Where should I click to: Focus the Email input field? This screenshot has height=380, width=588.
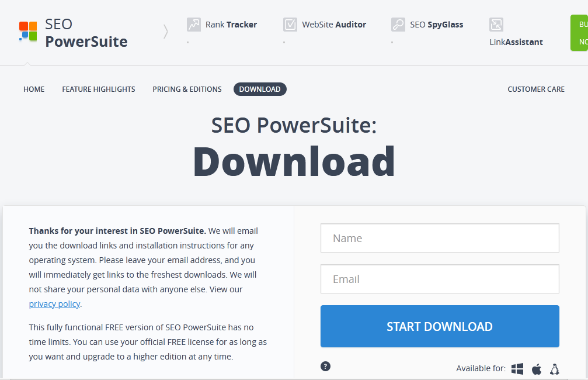440,279
